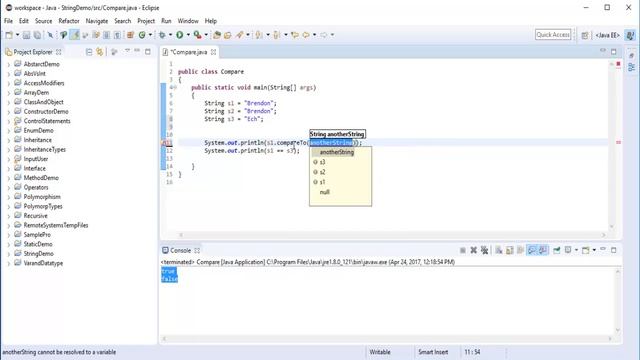640x360 pixels.
Task: Expand the AbstarctDemo project
Action: tap(9, 64)
